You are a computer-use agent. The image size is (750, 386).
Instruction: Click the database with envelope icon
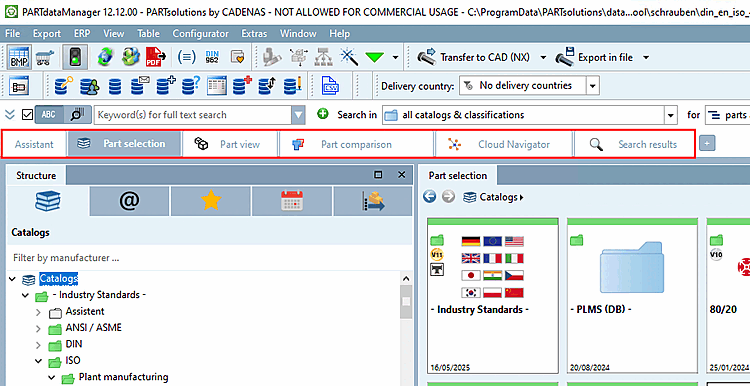pyautogui.click(x=141, y=87)
